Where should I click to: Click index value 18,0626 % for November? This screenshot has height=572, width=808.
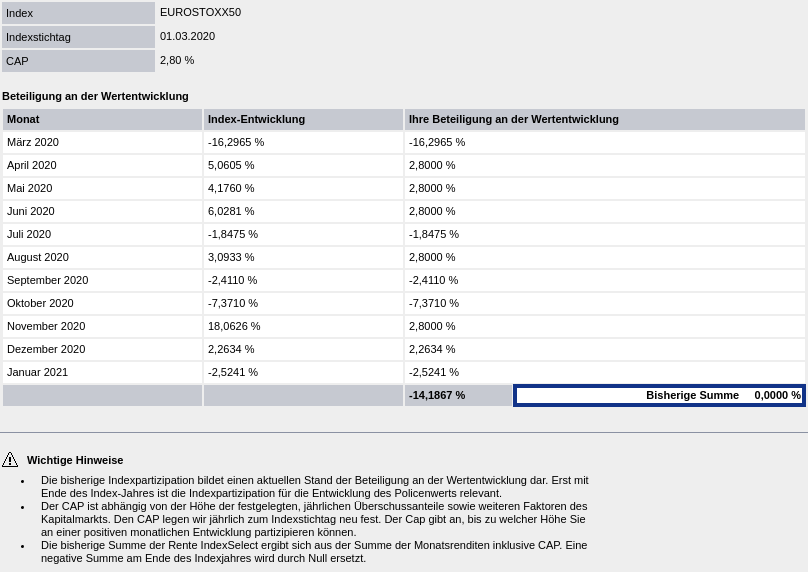234,326
